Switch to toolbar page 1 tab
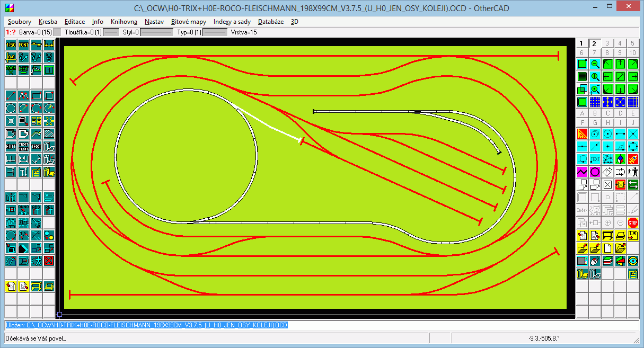Image resolution: width=644 pixels, height=348 pixels. point(581,43)
